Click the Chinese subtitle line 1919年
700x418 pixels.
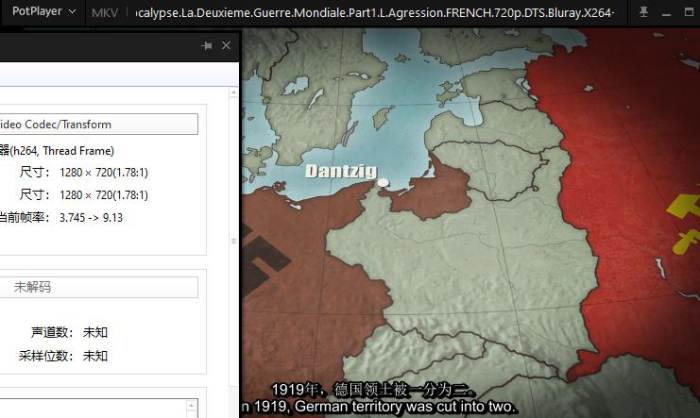pos(373,390)
